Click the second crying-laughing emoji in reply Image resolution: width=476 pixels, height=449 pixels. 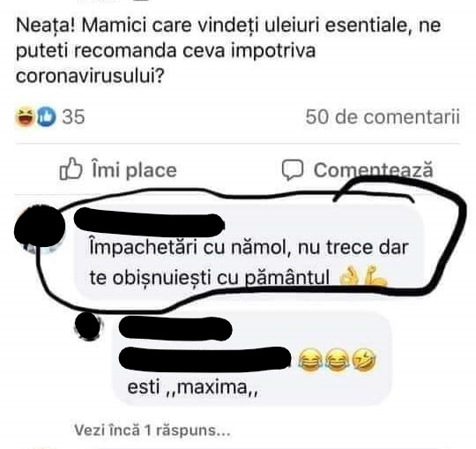click(337, 359)
